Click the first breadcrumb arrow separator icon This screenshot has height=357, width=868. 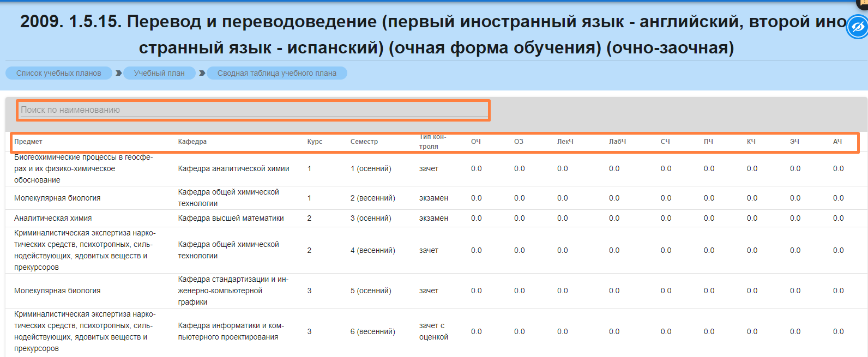tap(118, 73)
